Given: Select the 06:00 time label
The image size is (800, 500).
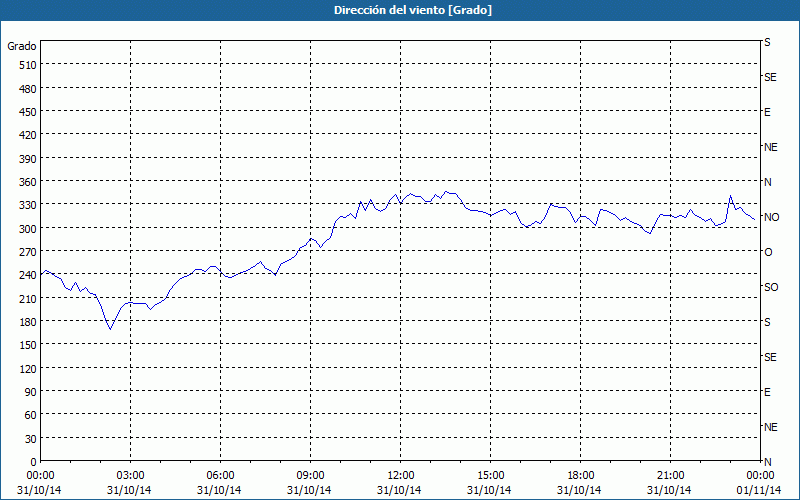Looking at the screenshot, I should (x=220, y=476).
